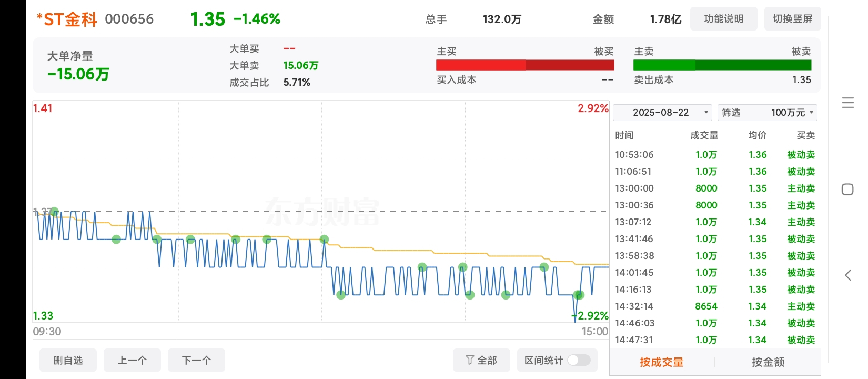
Task: Select the 14:46:03 trade row
Action: click(x=715, y=323)
